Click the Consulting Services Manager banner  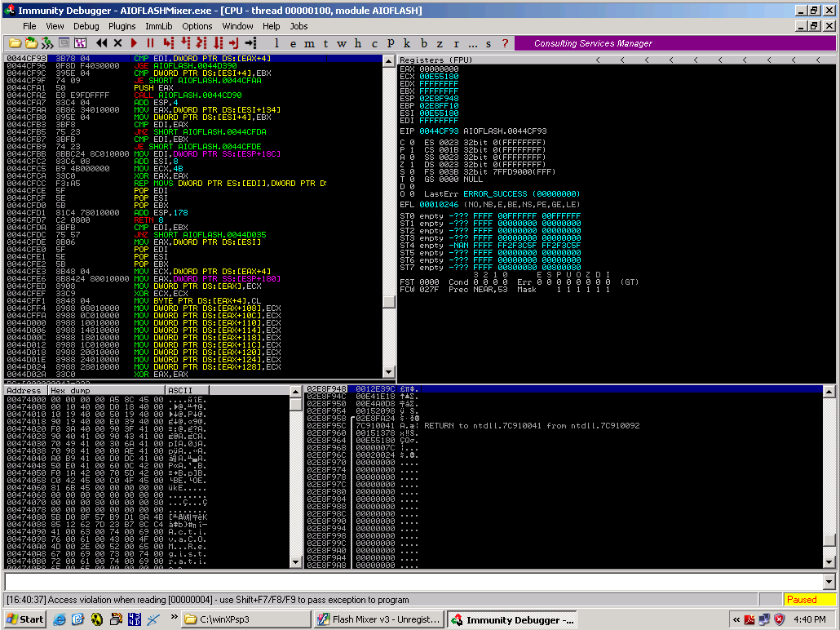point(674,43)
